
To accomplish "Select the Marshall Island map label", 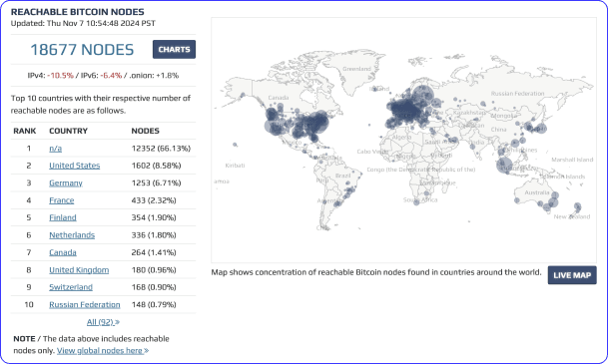I will 572,160.
